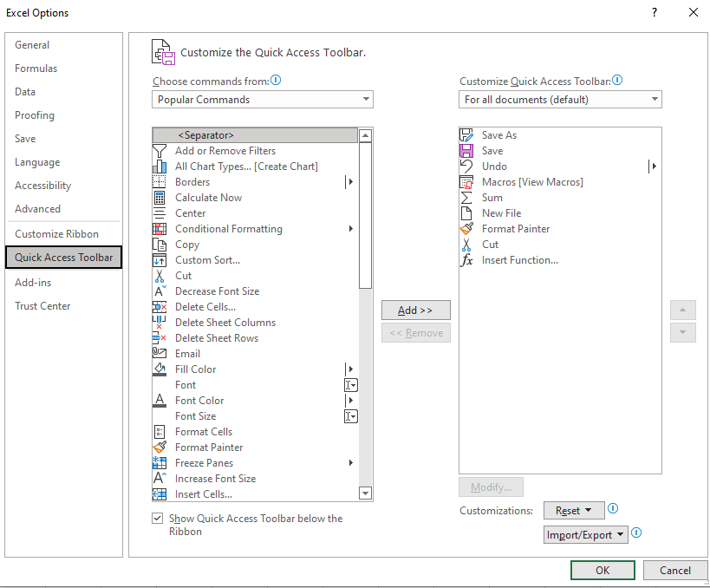Click the Decrease Font Size icon
The height and width of the screenshot is (588, 710).
[160, 291]
